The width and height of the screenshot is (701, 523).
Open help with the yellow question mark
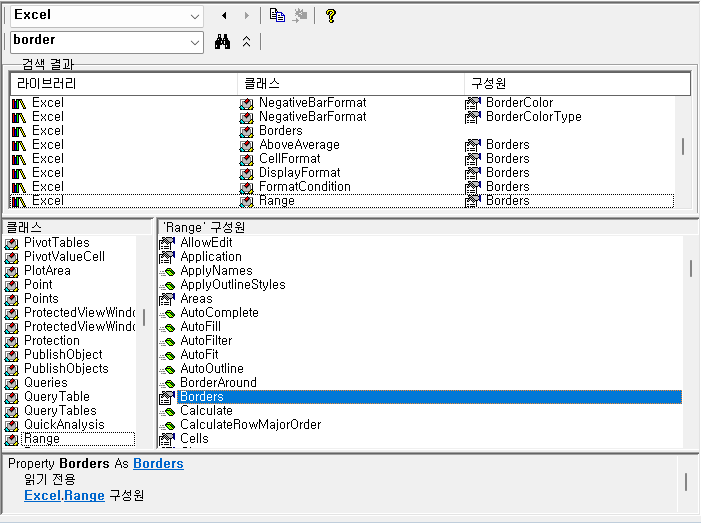point(331,16)
